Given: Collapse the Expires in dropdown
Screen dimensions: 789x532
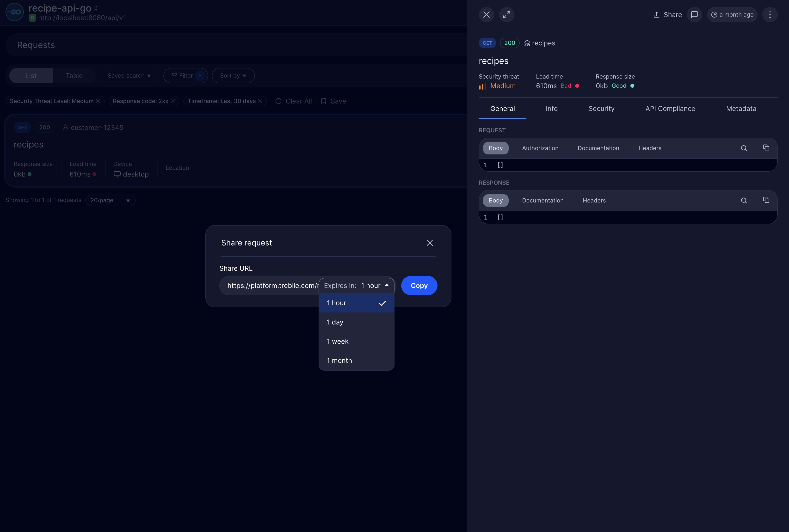Looking at the screenshot, I should click(x=356, y=286).
